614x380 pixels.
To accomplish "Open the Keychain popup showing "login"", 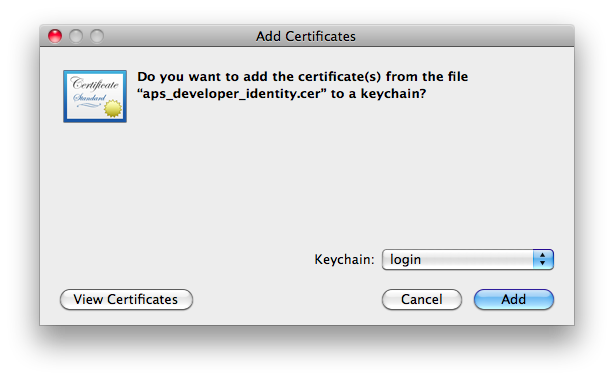I will pos(468,259).
